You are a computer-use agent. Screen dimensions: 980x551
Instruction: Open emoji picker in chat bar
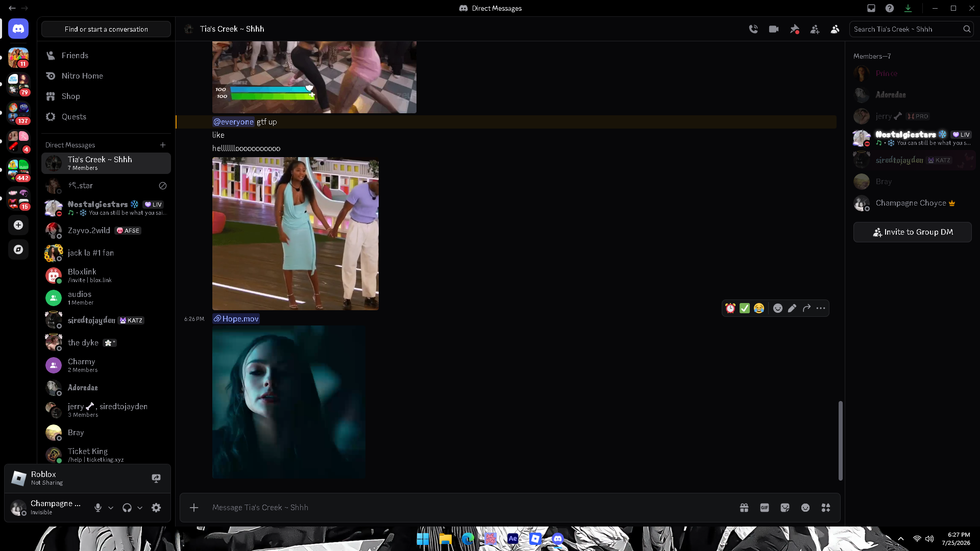pyautogui.click(x=805, y=508)
